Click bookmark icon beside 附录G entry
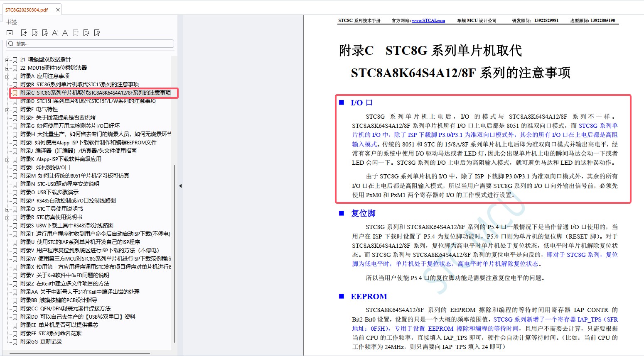 click(x=15, y=126)
